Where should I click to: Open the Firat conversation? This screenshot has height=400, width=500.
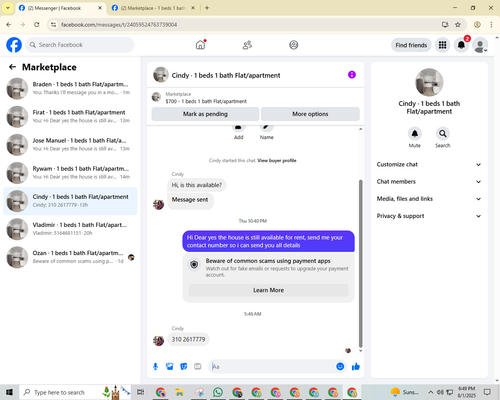point(70,116)
